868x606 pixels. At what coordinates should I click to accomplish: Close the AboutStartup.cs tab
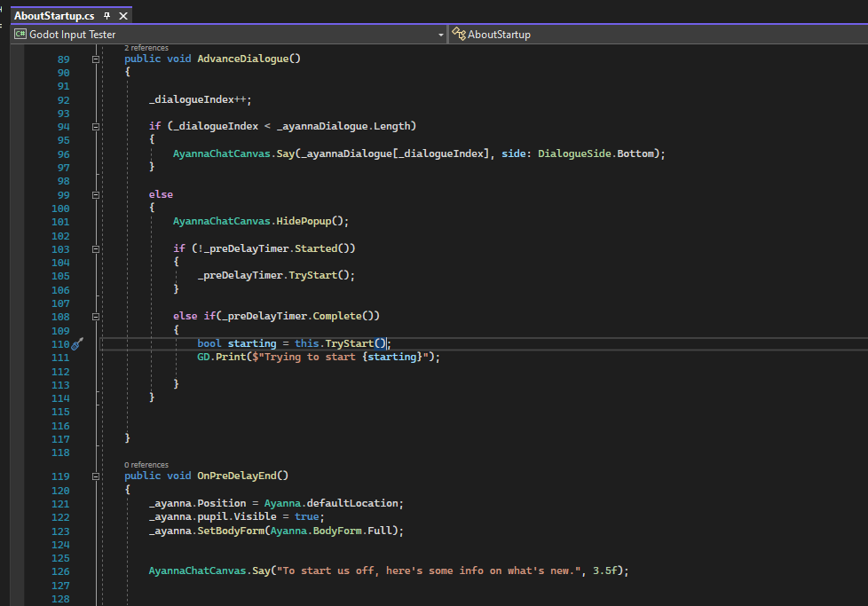(122, 16)
